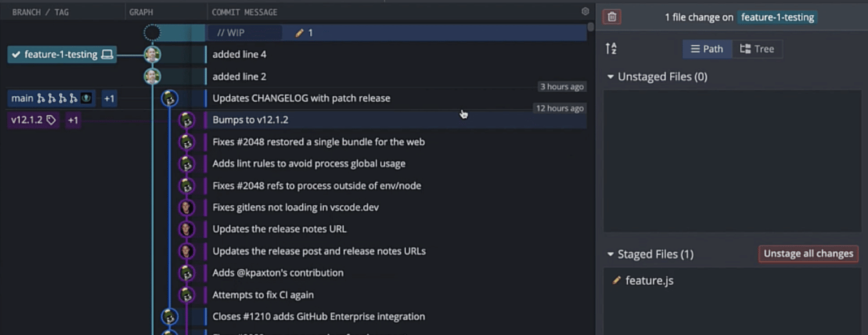868x335 pixels.
Task: Click the alphabetical sort icon above the file list
Action: coord(611,49)
